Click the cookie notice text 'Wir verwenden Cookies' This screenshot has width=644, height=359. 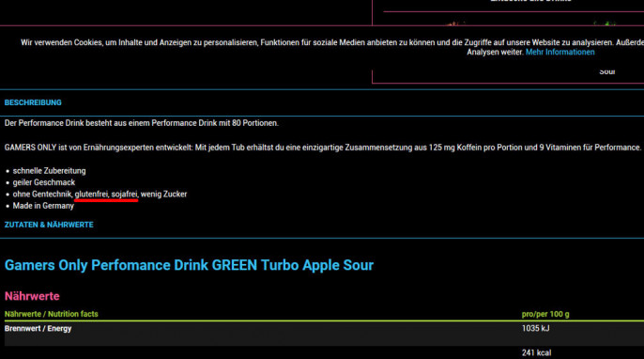point(62,42)
